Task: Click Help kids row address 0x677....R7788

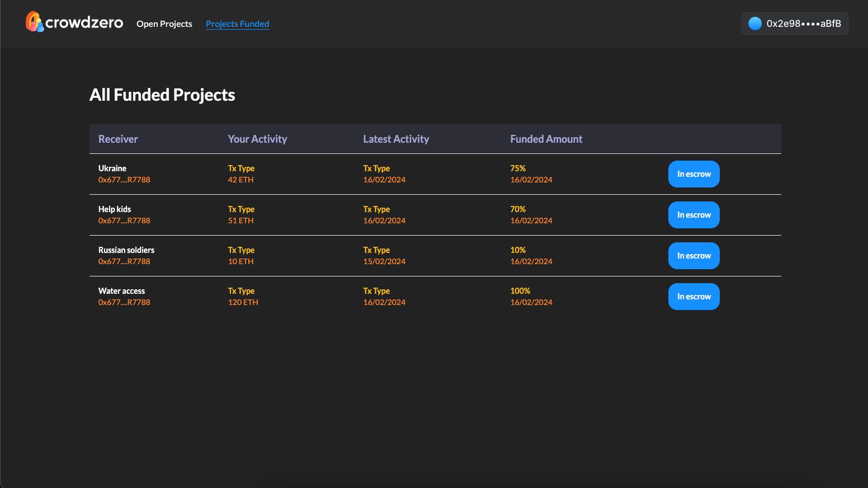Action: pyautogui.click(x=124, y=220)
